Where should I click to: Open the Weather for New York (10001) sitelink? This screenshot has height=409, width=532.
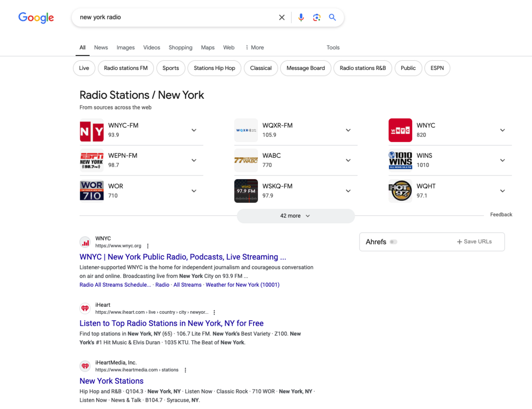pyautogui.click(x=243, y=285)
